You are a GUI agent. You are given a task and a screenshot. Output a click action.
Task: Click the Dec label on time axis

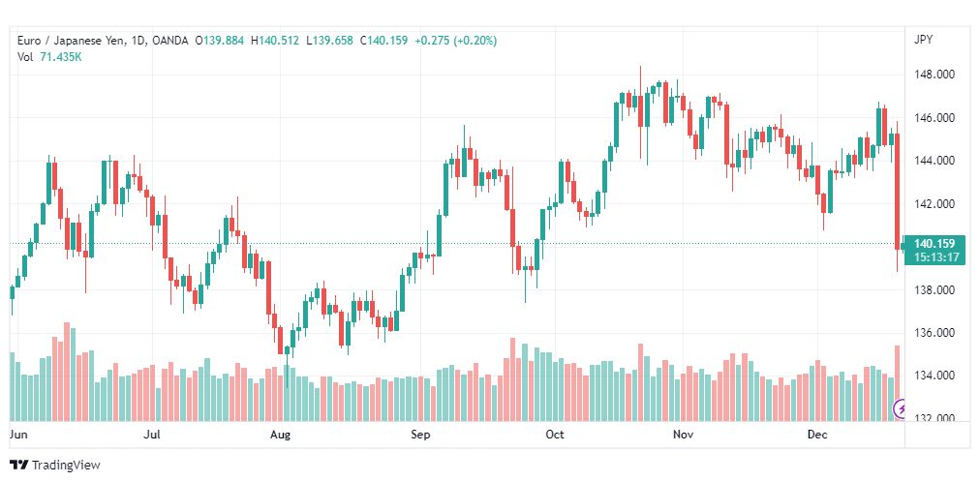click(817, 435)
